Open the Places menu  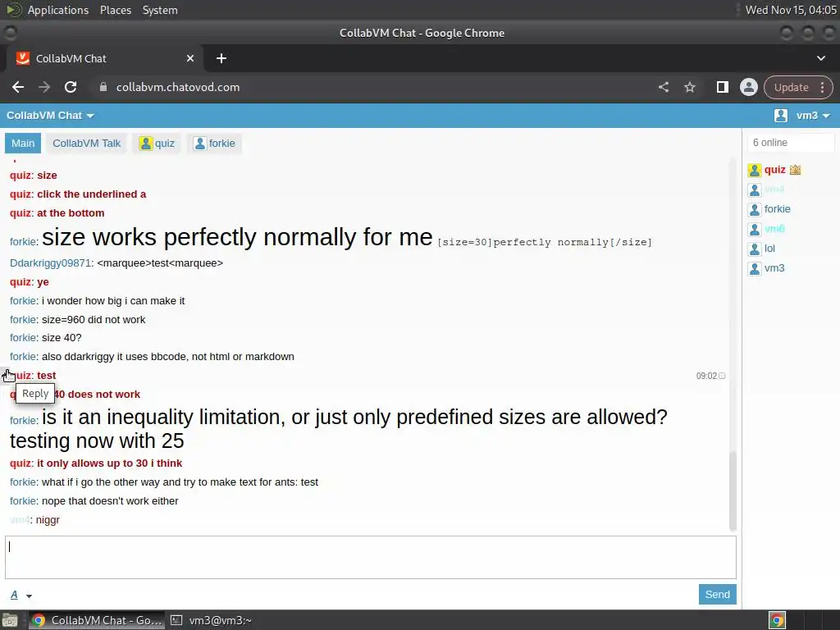pyautogui.click(x=116, y=10)
